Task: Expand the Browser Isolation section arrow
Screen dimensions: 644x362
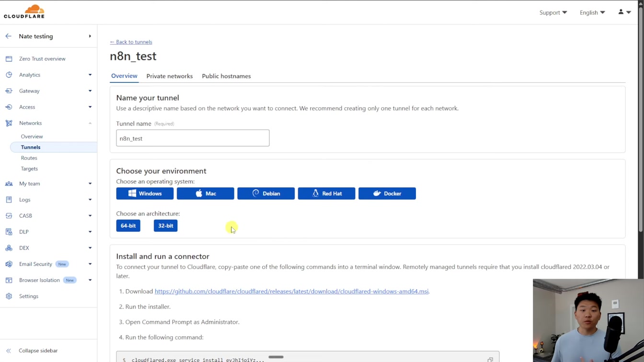Action: [90, 280]
